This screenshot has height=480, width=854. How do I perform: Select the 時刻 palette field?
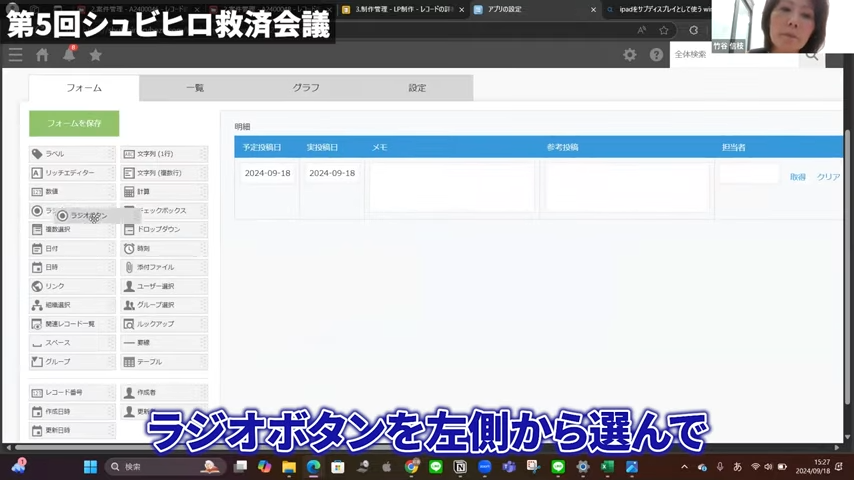coord(164,248)
